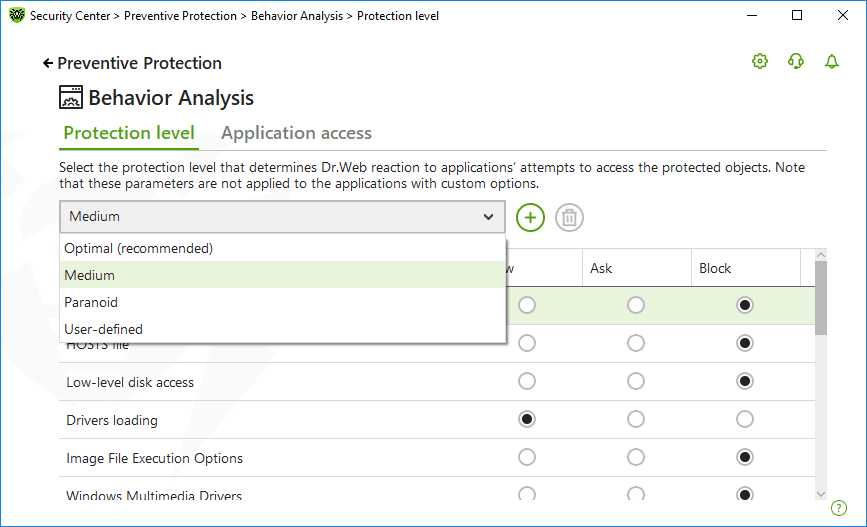
Task: Click the scrollbar up arrow
Action: [821, 255]
